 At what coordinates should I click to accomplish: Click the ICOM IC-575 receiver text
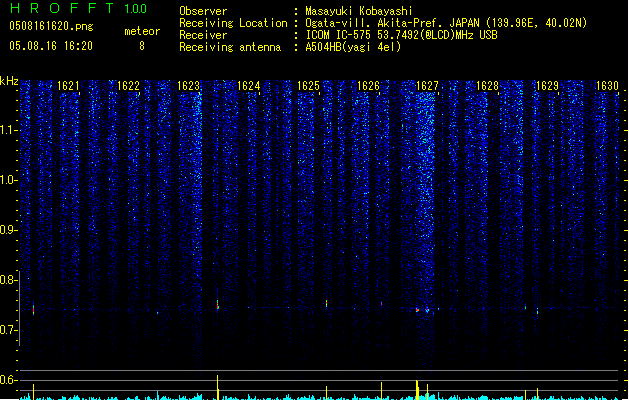click(402, 35)
